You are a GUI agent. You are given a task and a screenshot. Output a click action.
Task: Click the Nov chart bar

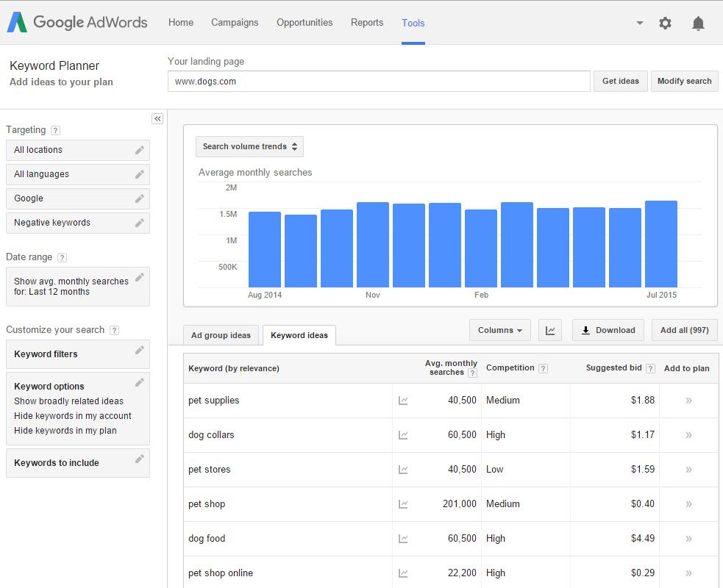pyautogui.click(x=373, y=245)
